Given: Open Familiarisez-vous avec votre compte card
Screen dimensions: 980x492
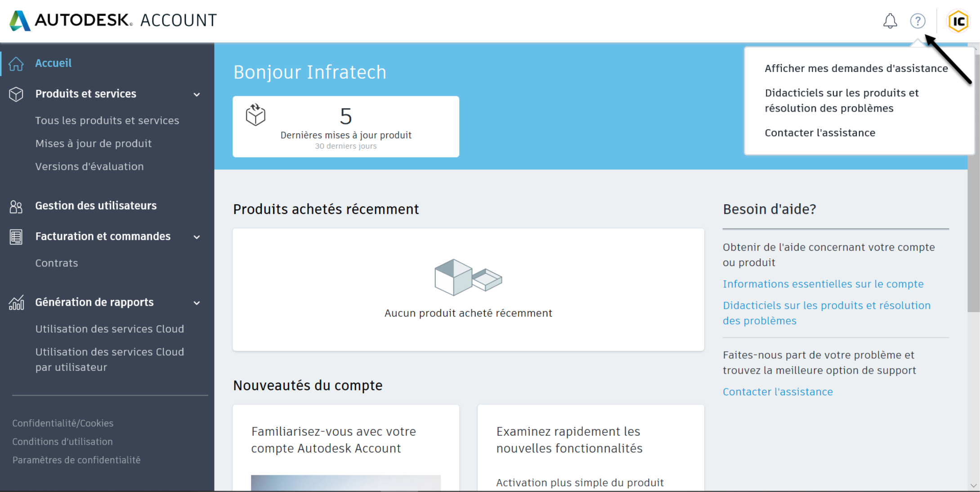Looking at the screenshot, I should click(x=345, y=448).
